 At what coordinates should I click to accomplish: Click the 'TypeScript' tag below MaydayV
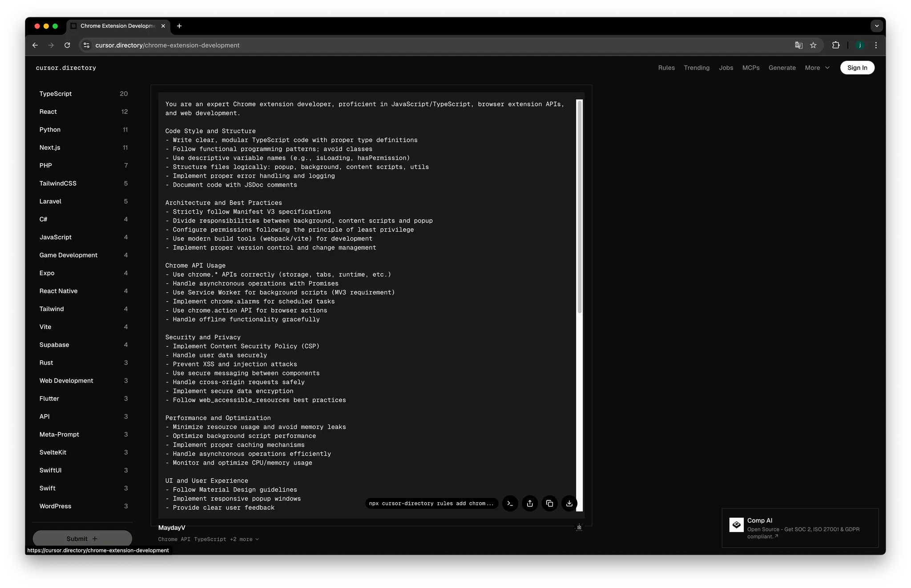point(210,539)
